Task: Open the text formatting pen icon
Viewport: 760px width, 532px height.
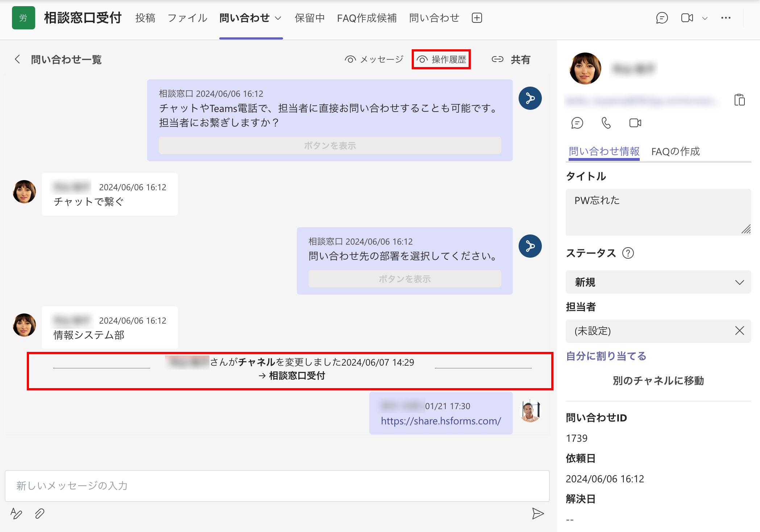Action: coord(16,513)
